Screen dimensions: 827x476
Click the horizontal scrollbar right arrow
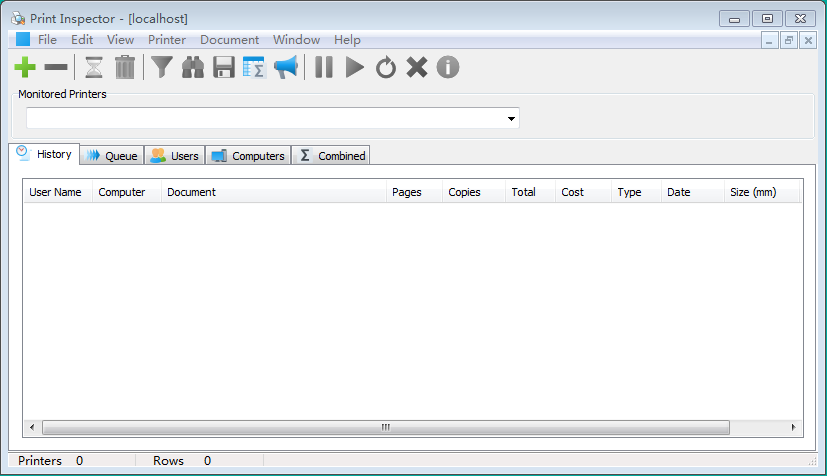(794, 427)
